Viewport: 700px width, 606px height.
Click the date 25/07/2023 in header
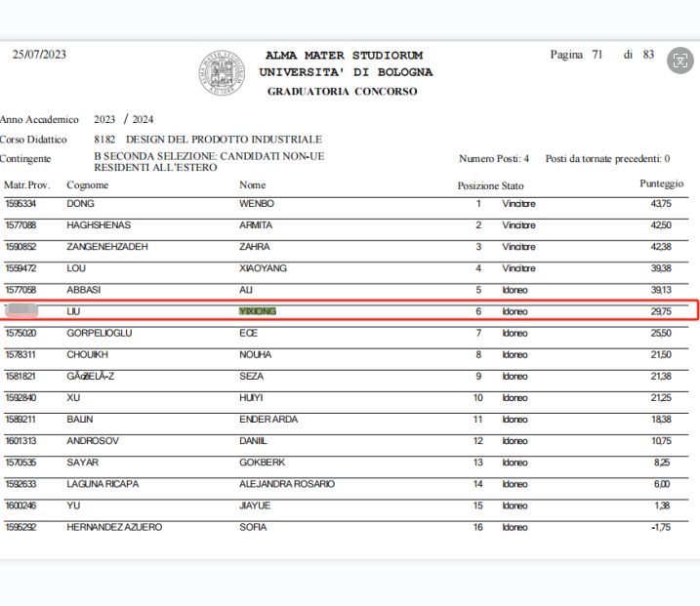click(39, 55)
